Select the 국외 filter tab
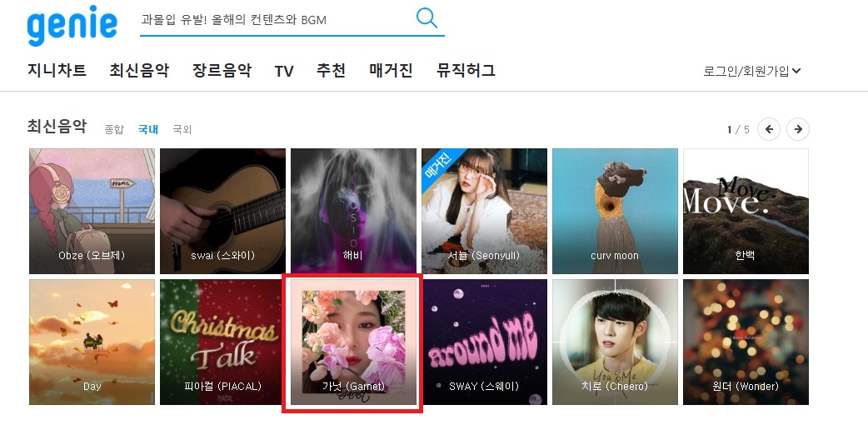Image resolution: width=868 pixels, height=425 pixels. (182, 129)
